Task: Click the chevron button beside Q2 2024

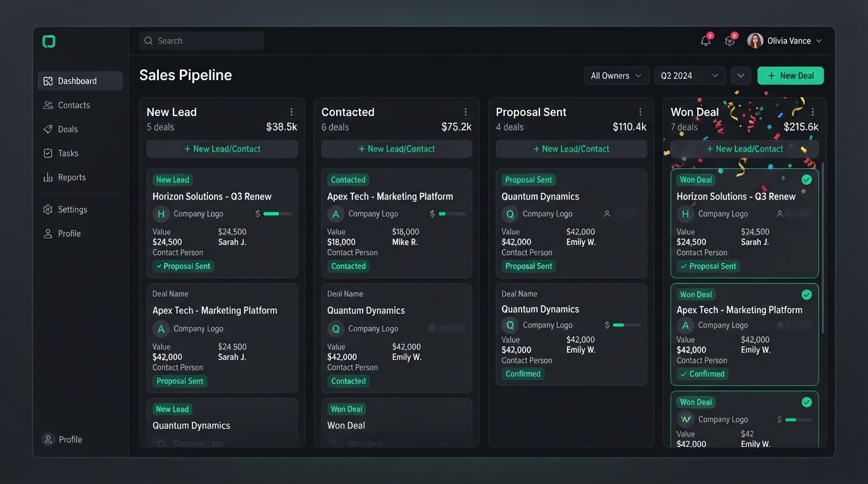Action: point(741,76)
